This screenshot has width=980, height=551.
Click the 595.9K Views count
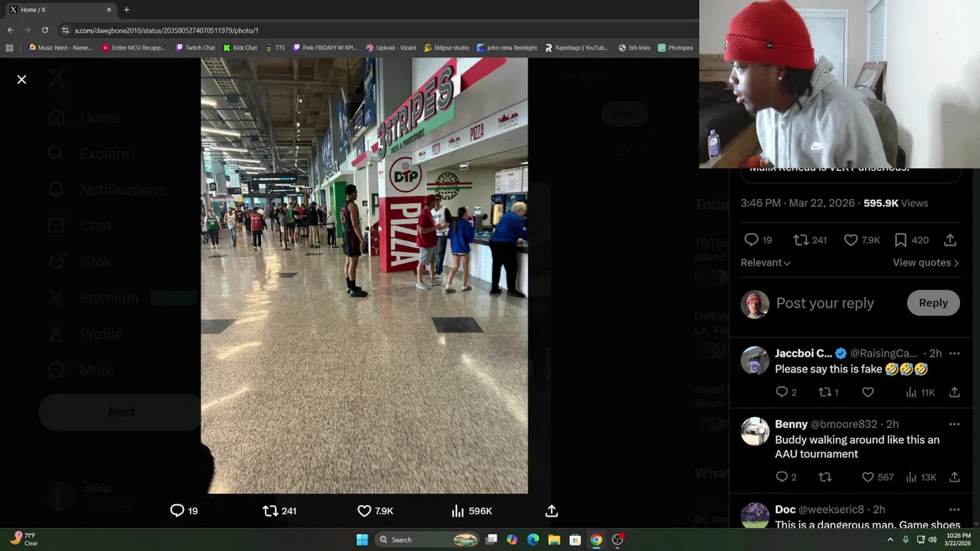click(x=896, y=203)
